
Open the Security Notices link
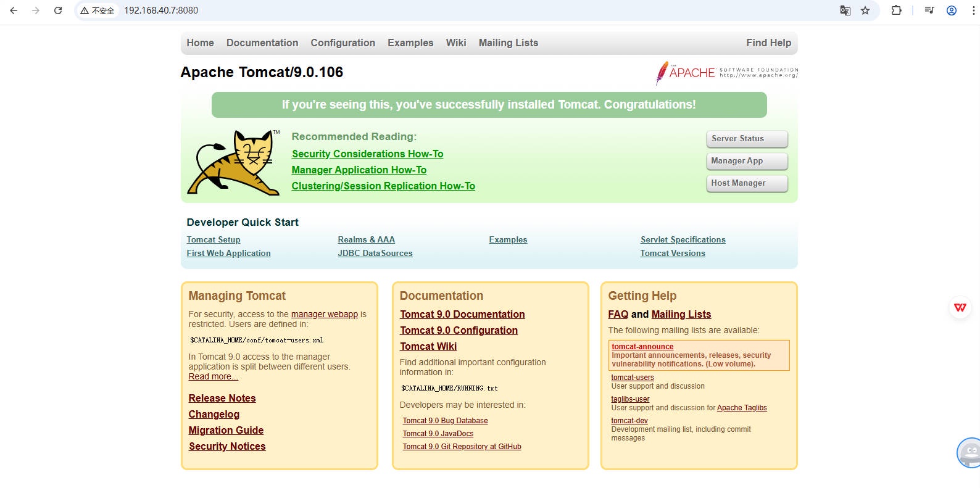(x=227, y=446)
